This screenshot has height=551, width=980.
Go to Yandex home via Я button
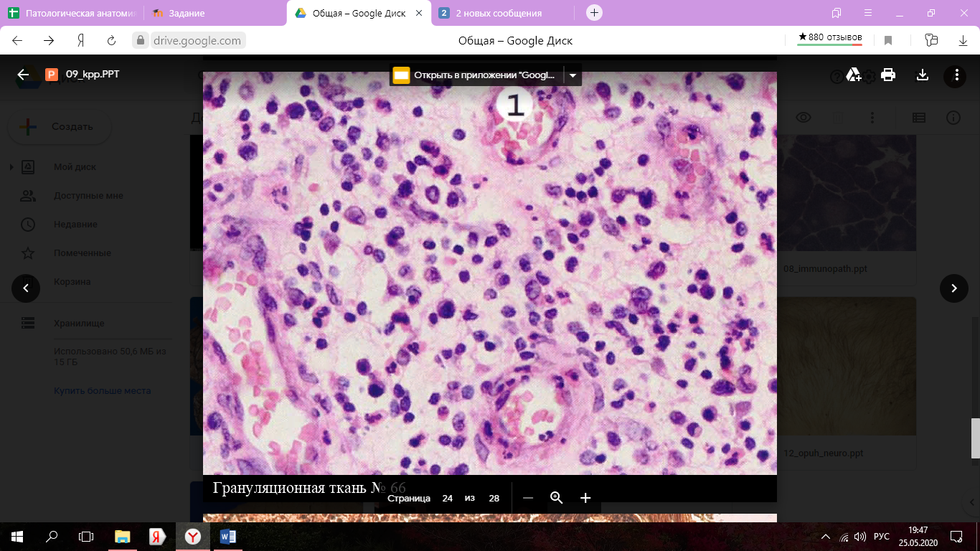coord(82,41)
